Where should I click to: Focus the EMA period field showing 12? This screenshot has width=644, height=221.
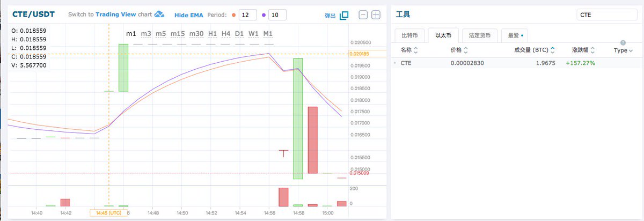(247, 15)
